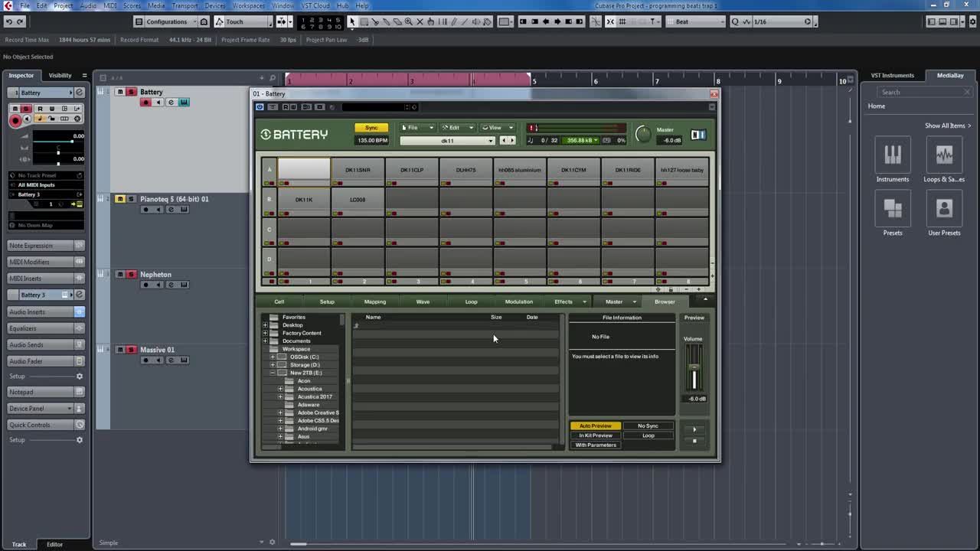Image resolution: width=980 pixels, height=551 pixels.
Task: Pick the Mute X tool
Action: (420, 21)
